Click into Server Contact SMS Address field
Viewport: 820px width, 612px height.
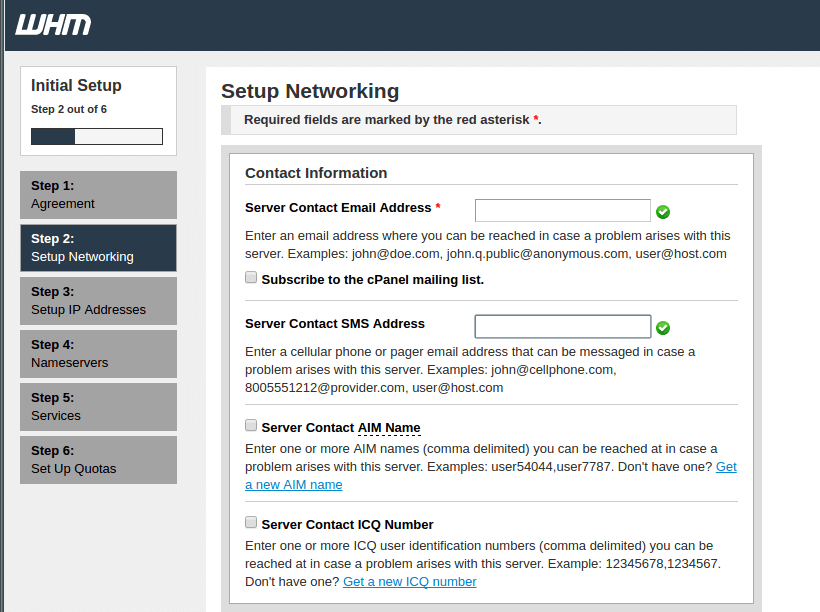click(563, 326)
